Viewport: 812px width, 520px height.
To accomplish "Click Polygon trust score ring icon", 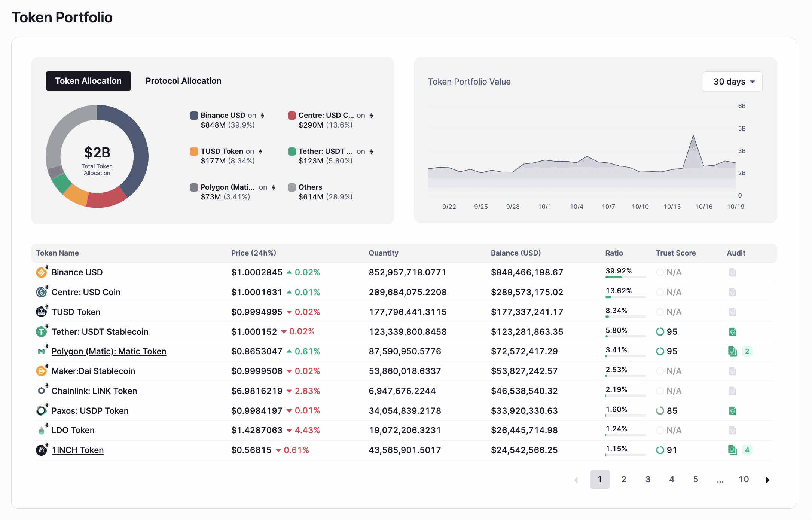I will pos(660,351).
